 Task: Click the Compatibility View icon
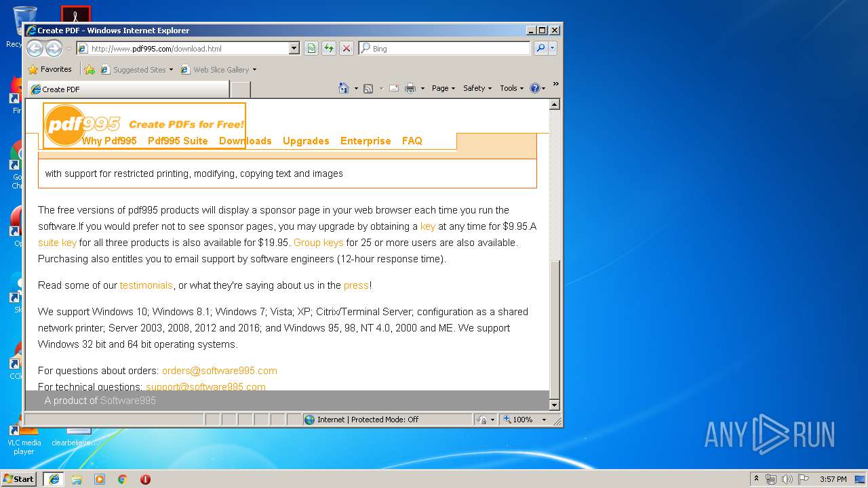[311, 48]
